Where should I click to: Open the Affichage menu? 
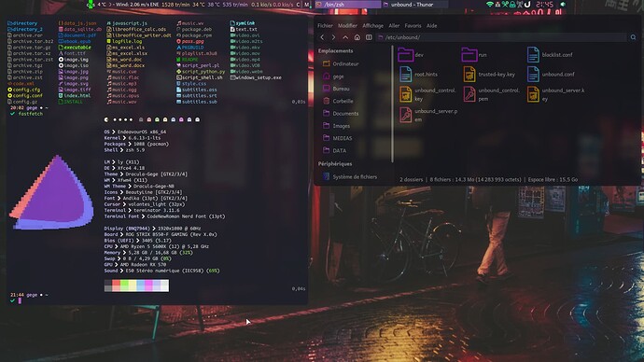[373, 25]
